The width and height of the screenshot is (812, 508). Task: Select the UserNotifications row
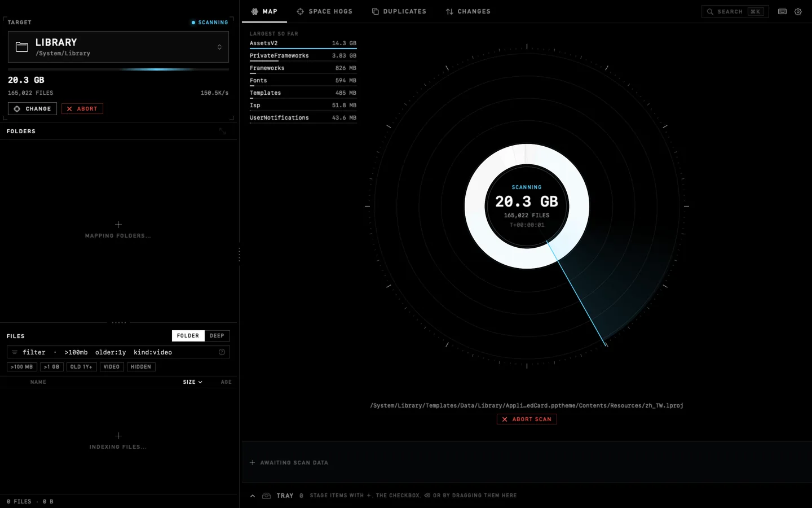[303, 118]
